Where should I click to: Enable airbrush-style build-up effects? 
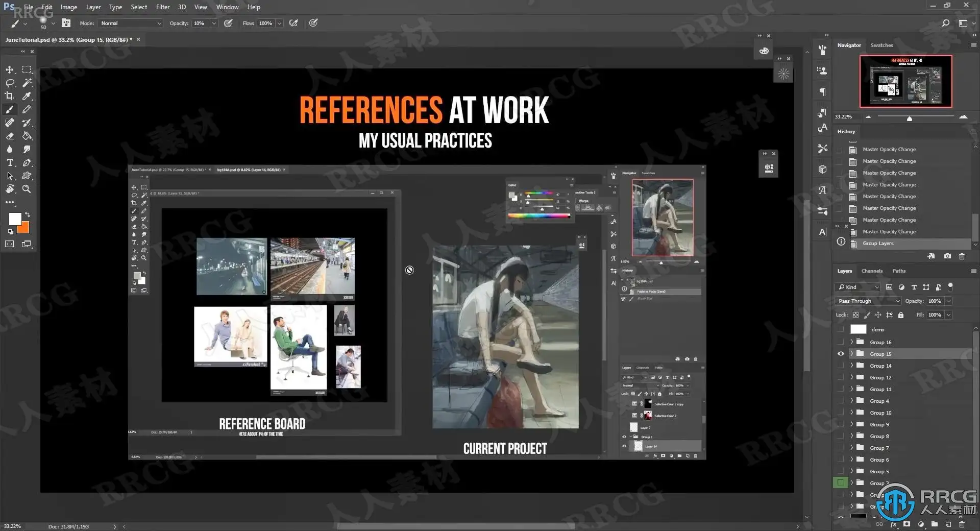(293, 23)
